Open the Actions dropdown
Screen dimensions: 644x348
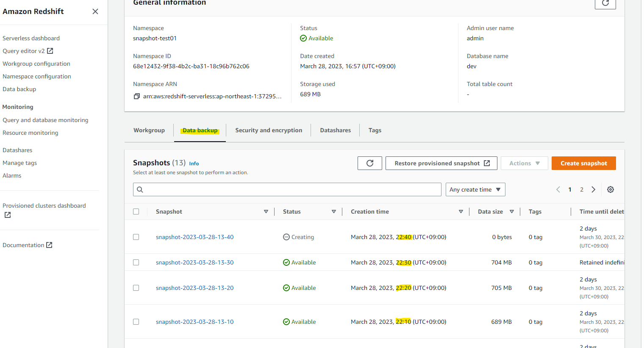[x=525, y=163]
